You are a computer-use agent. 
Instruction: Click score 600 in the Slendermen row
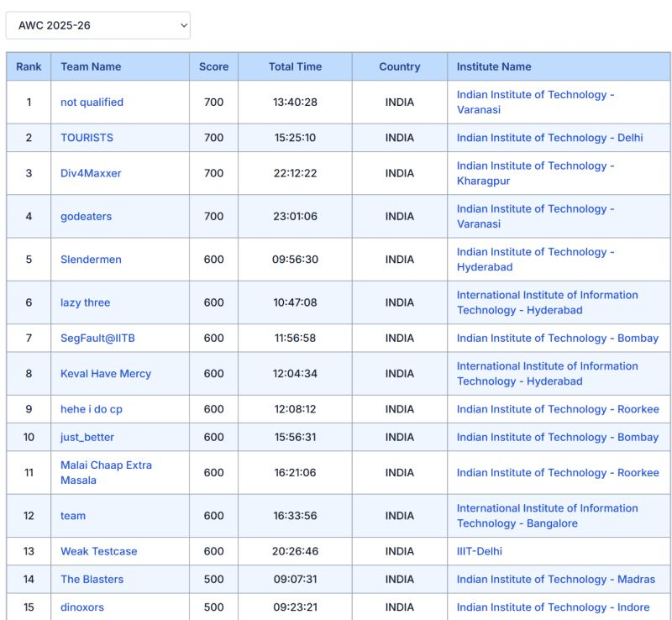pos(214,260)
